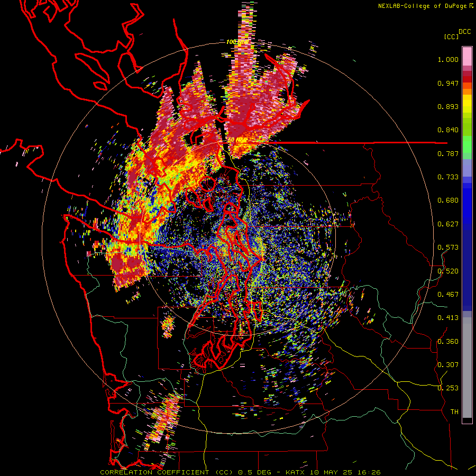
Task: Select the 0.467 scale value
Action: (448, 295)
